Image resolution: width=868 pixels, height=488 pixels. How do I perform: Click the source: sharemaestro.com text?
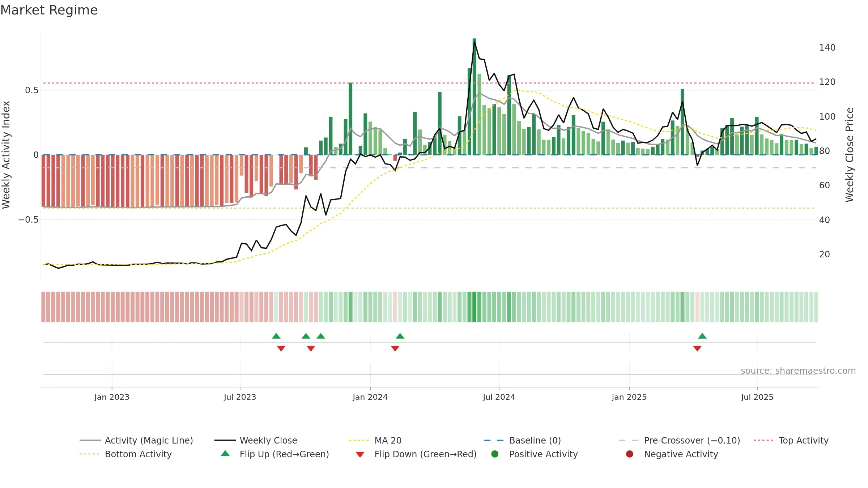pyautogui.click(x=798, y=371)
